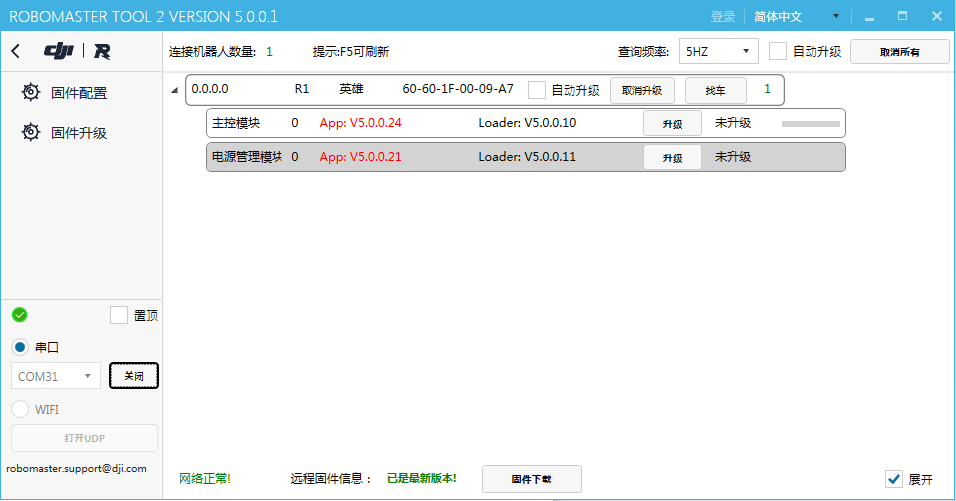
Task: Click the 已是最新版本! status text
Action: point(422,478)
